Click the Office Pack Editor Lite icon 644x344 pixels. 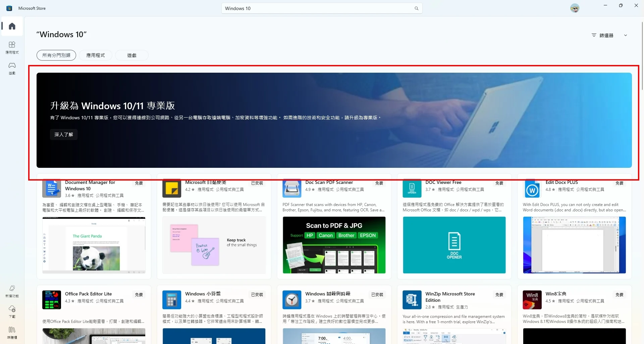coord(52,300)
